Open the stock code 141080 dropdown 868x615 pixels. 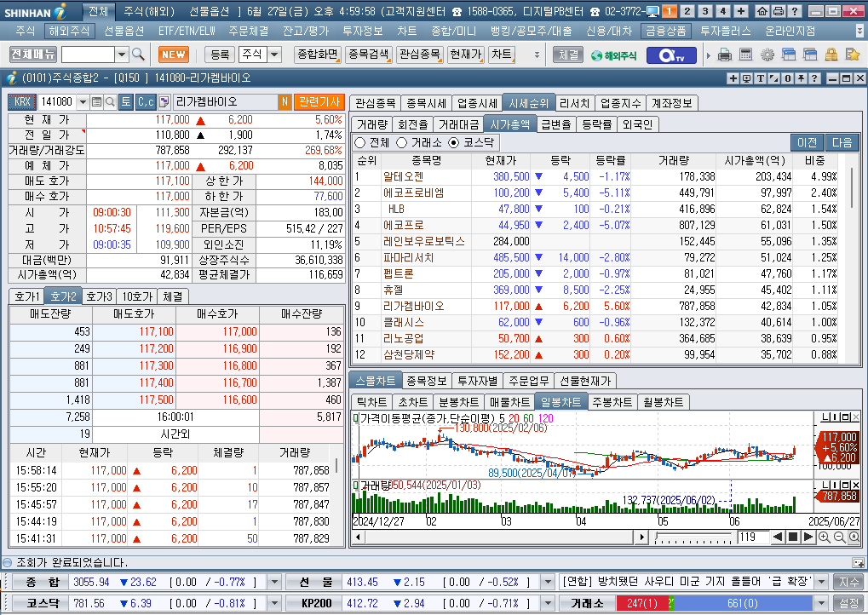click(83, 102)
